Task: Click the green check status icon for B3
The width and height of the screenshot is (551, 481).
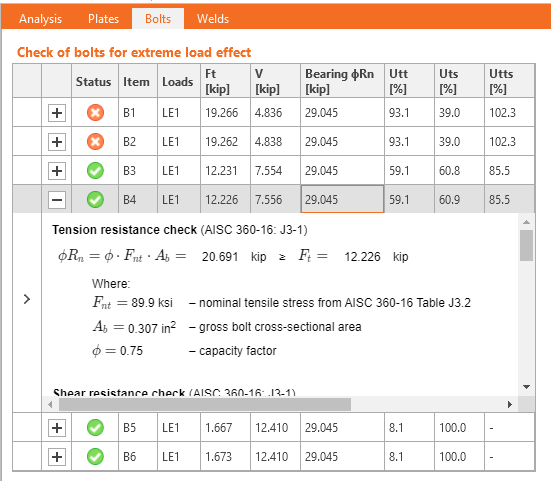Action: pyautogui.click(x=95, y=171)
